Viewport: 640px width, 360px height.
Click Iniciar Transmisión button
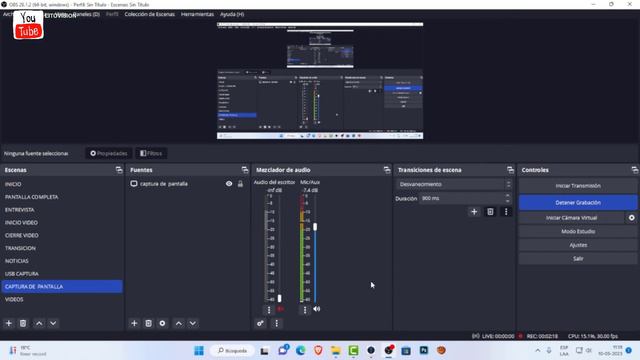click(578, 186)
